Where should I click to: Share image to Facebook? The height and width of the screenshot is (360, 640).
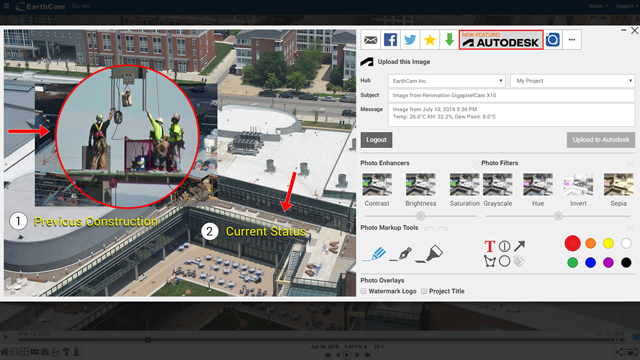(390, 40)
